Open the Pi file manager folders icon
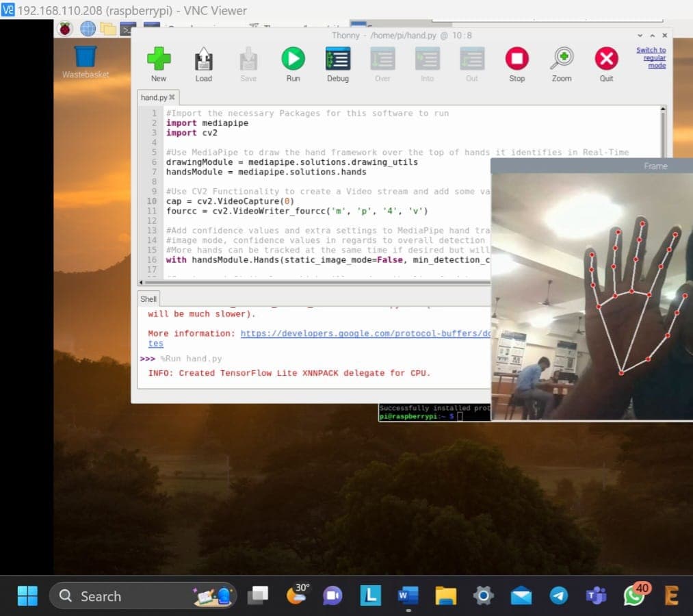This screenshot has width=693, height=616. click(x=108, y=29)
